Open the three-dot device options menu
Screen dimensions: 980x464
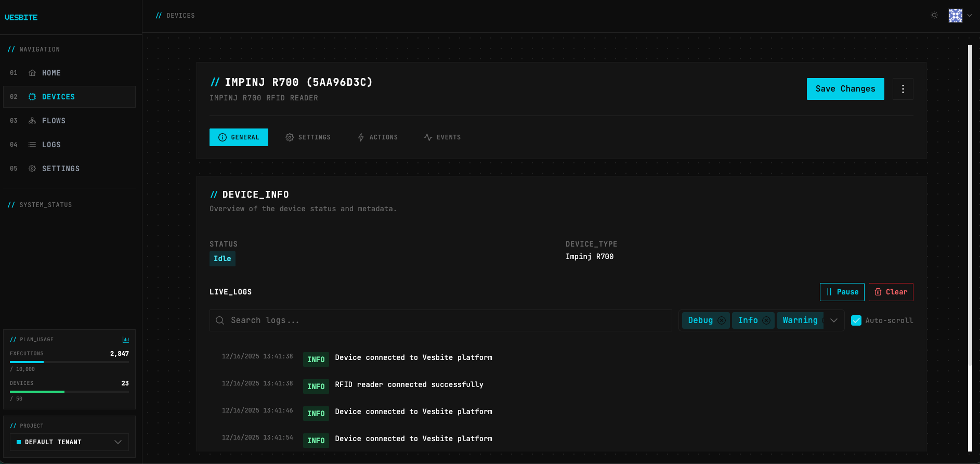(903, 89)
